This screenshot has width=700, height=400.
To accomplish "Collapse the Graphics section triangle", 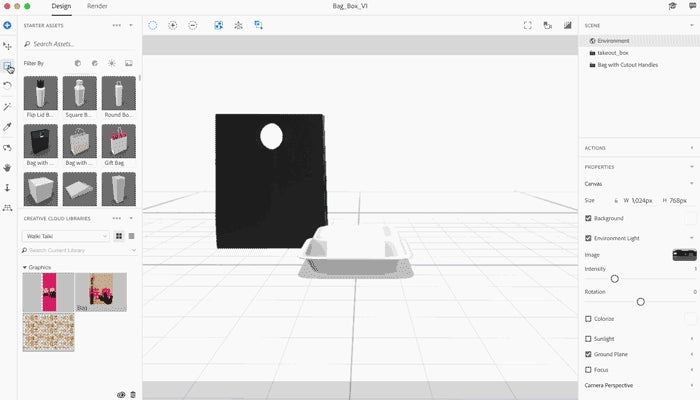I will click(x=25, y=267).
